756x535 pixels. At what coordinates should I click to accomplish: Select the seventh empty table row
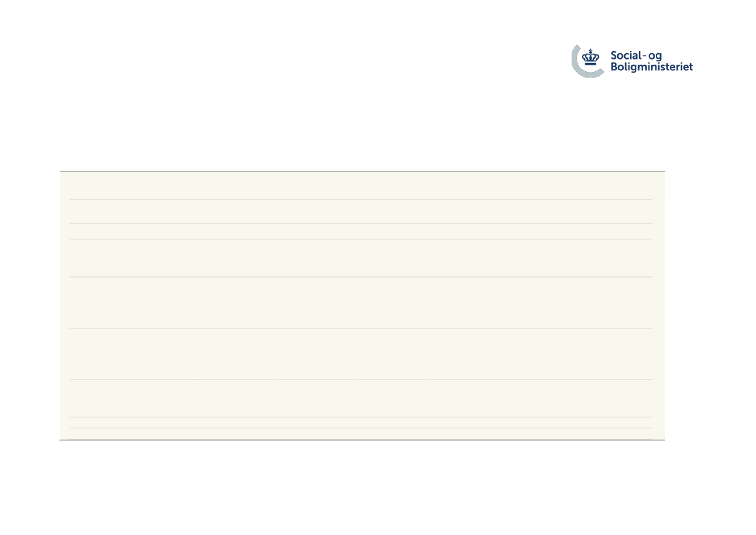click(x=361, y=399)
